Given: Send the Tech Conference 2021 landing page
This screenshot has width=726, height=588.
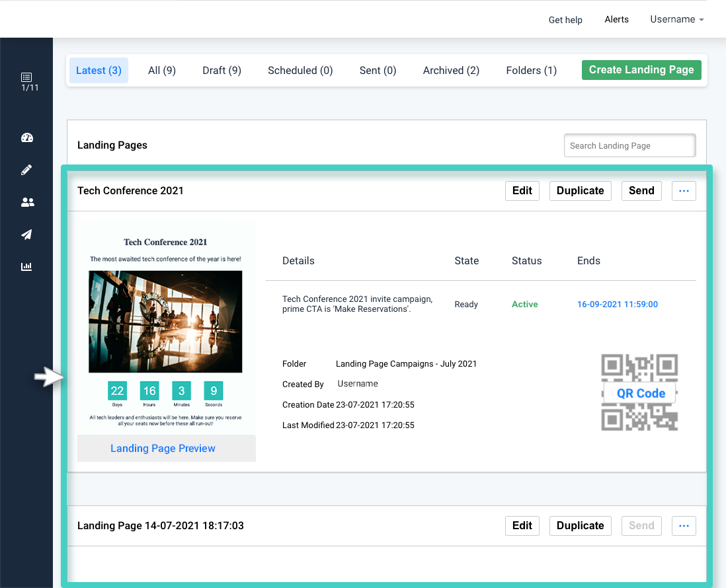Looking at the screenshot, I should pyautogui.click(x=641, y=190).
